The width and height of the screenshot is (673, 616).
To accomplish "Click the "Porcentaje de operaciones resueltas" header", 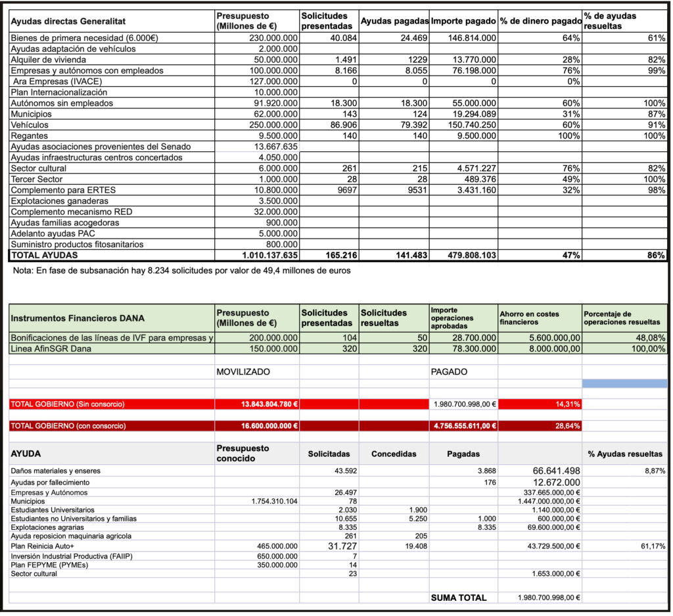I will (624, 318).
